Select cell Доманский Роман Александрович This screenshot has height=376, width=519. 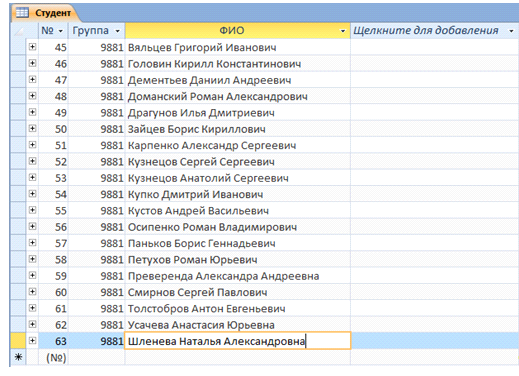click(x=238, y=96)
